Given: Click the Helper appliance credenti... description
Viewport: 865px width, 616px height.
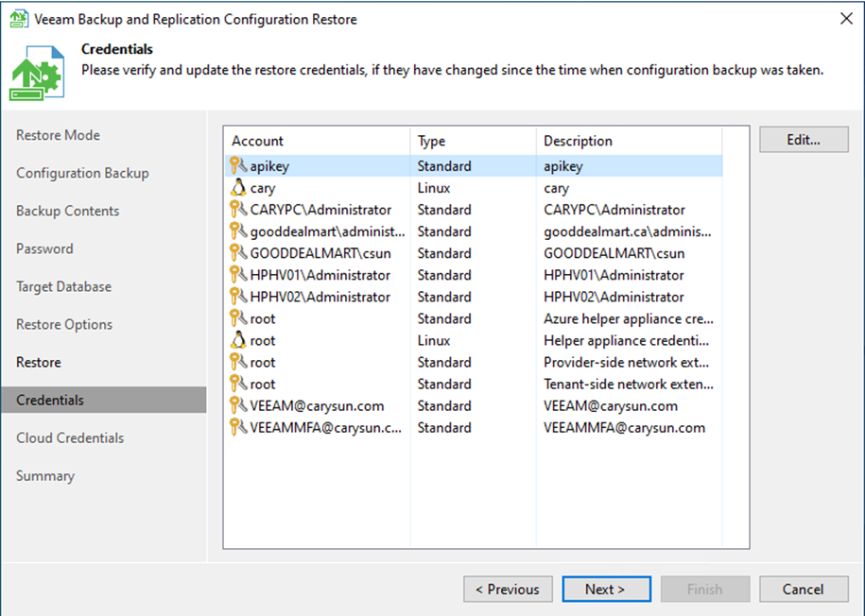Looking at the screenshot, I should 627,340.
